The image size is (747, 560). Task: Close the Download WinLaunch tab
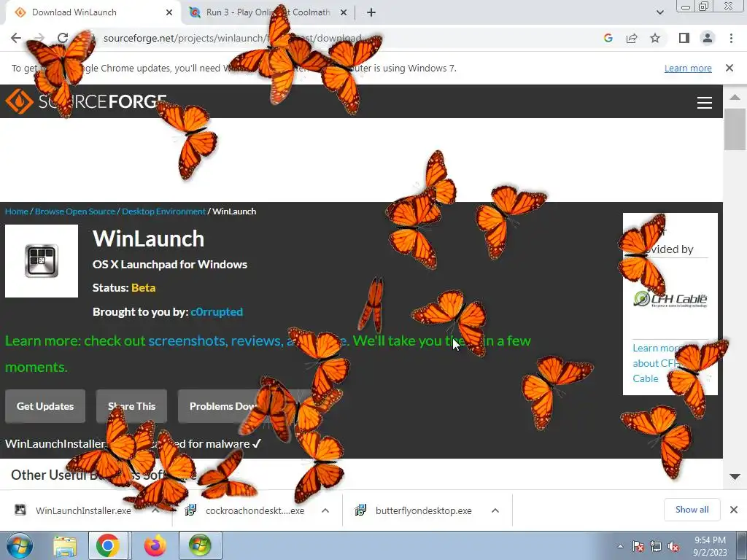pyautogui.click(x=169, y=12)
